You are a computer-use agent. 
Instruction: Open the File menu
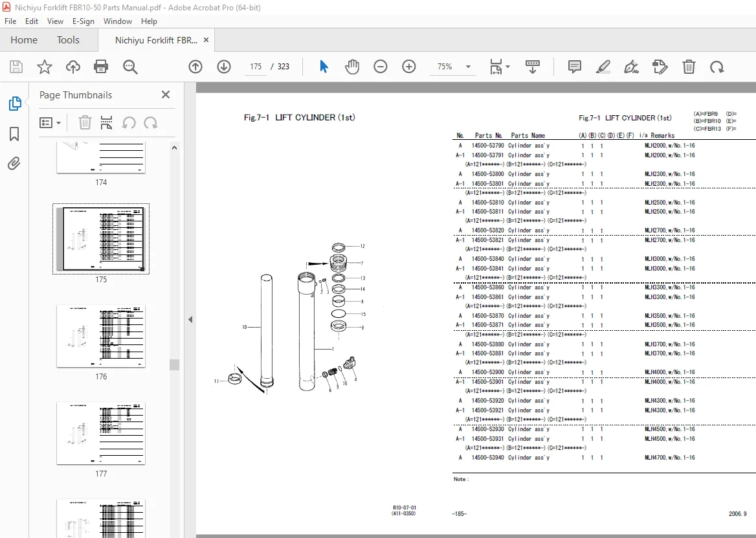pyautogui.click(x=10, y=21)
